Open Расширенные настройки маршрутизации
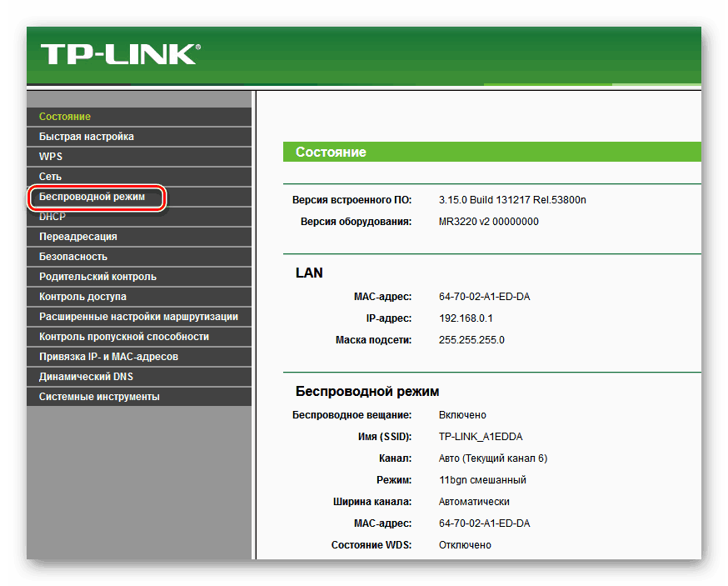Viewport: 728px width, 586px height. coord(138,317)
